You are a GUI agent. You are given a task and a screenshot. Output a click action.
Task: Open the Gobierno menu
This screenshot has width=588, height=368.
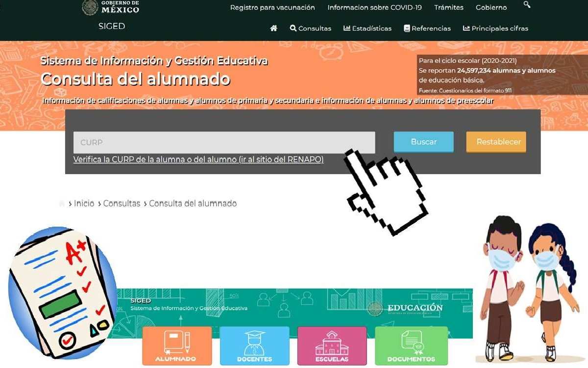pyautogui.click(x=491, y=7)
